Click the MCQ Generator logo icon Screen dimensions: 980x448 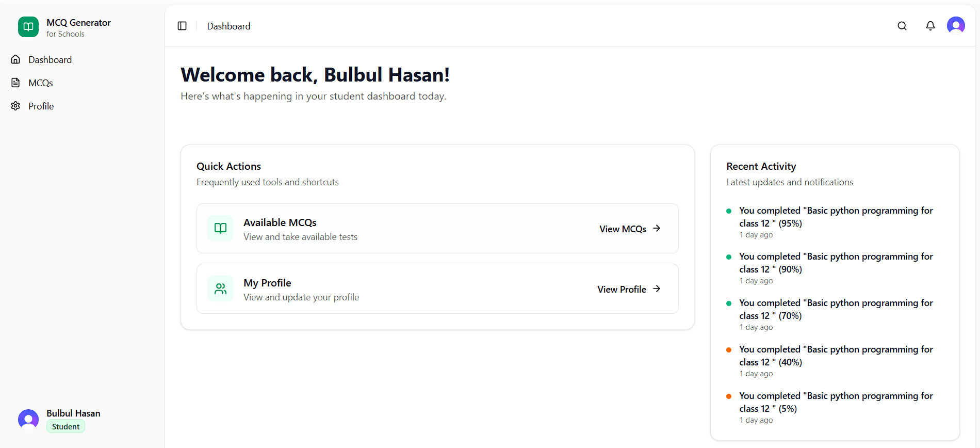[28, 27]
